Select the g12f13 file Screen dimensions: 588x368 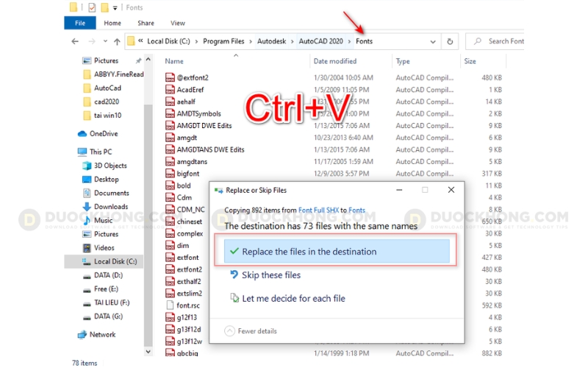pos(187,317)
